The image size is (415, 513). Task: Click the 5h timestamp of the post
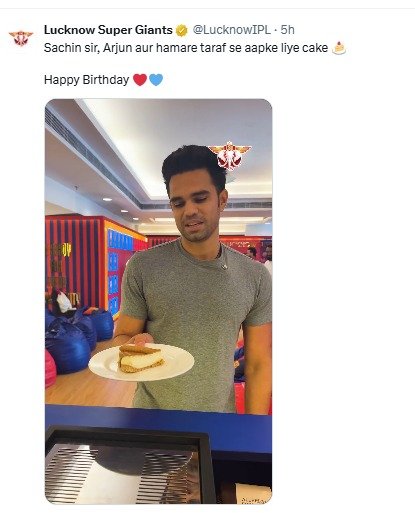[x=287, y=30]
